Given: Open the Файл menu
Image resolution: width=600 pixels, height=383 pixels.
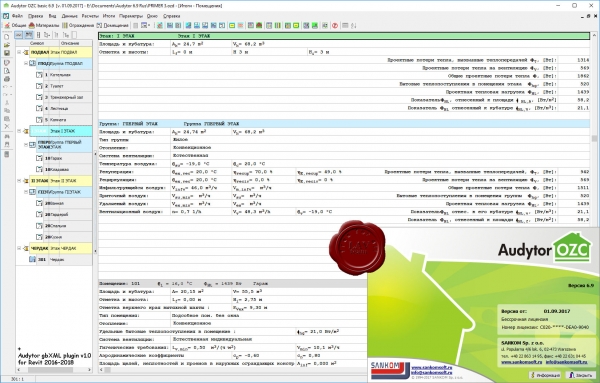Looking at the screenshot, I should tap(17, 16).
